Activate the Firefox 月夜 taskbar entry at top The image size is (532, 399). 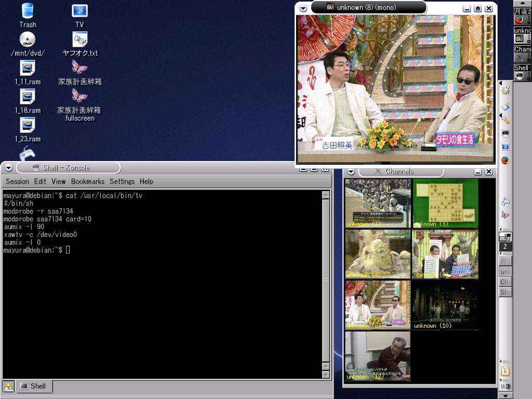(523, 16)
